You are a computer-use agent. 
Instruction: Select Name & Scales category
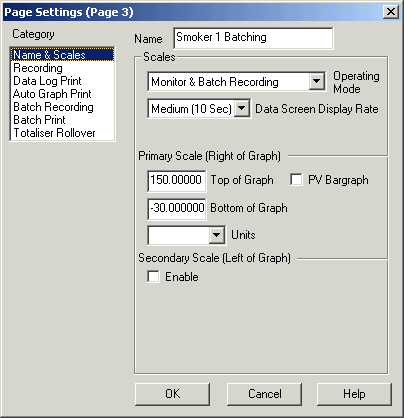(63, 55)
